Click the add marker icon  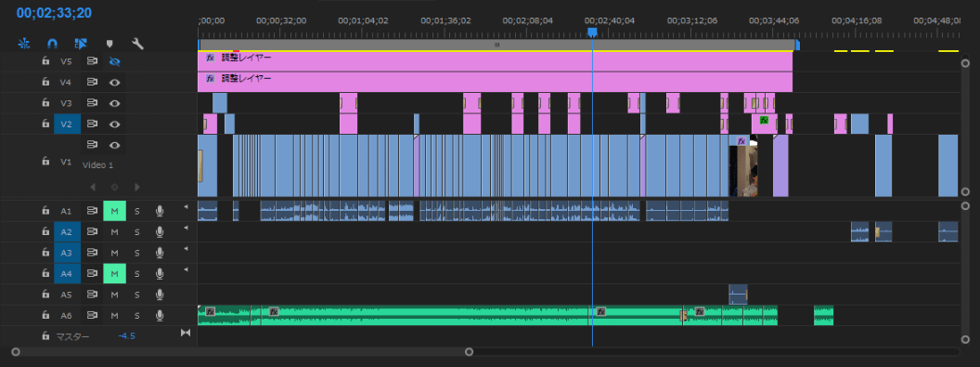[x=110, y=44]
